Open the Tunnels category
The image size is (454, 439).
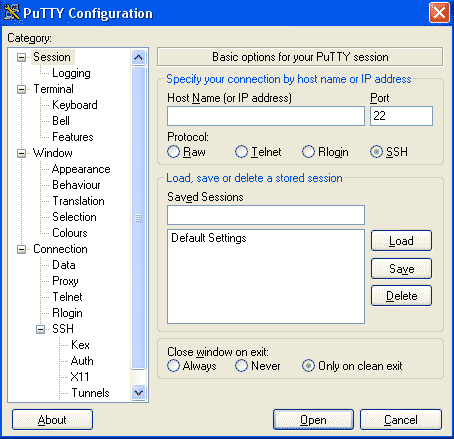(x=90, y=393)
